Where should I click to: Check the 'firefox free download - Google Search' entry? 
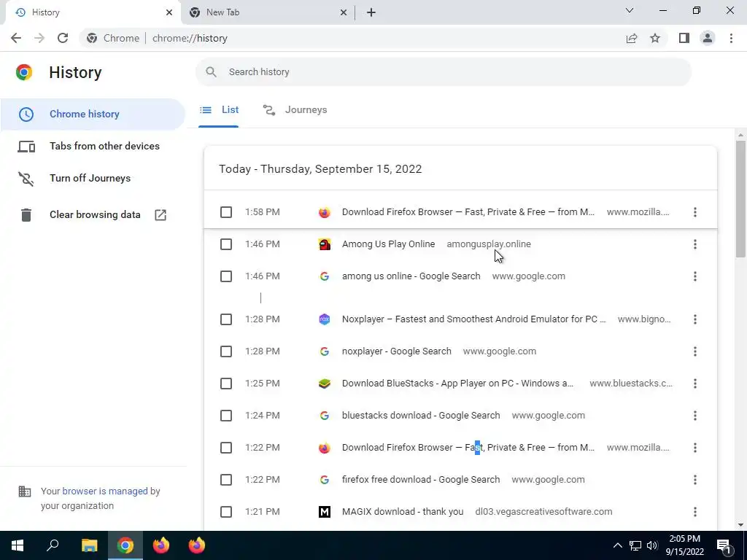(x=226, y=480)
